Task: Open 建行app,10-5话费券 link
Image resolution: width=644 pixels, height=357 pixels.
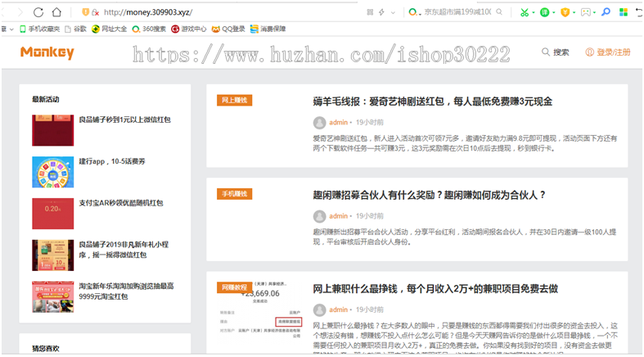Action: pyautogui.click(x=112, y=161)
